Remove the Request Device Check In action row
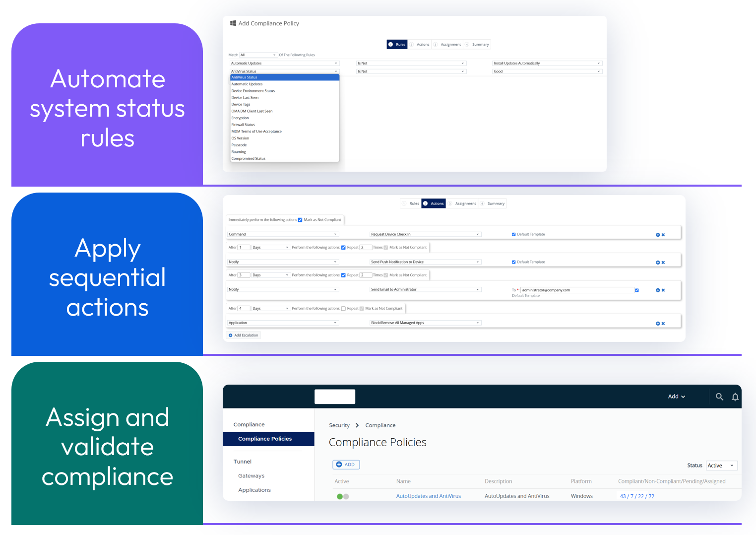 663,235
